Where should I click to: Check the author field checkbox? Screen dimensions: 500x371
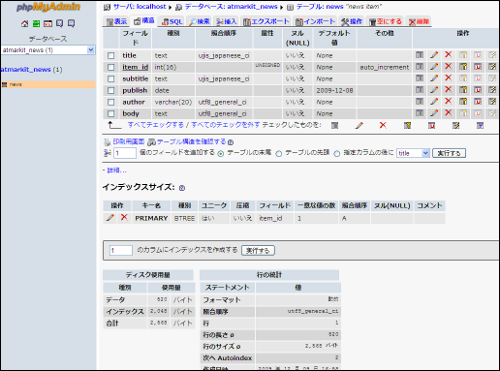pyautogui.click(x=111, y=102)
